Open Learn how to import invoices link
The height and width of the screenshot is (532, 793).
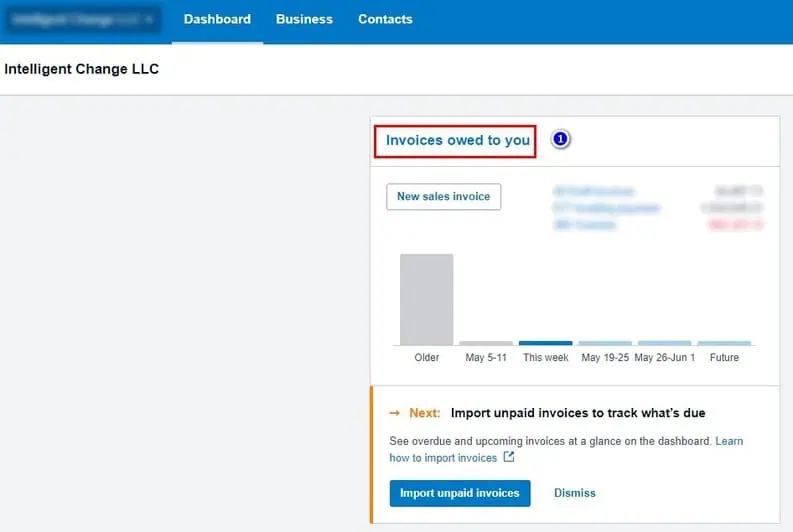click(x=566, y=449)
